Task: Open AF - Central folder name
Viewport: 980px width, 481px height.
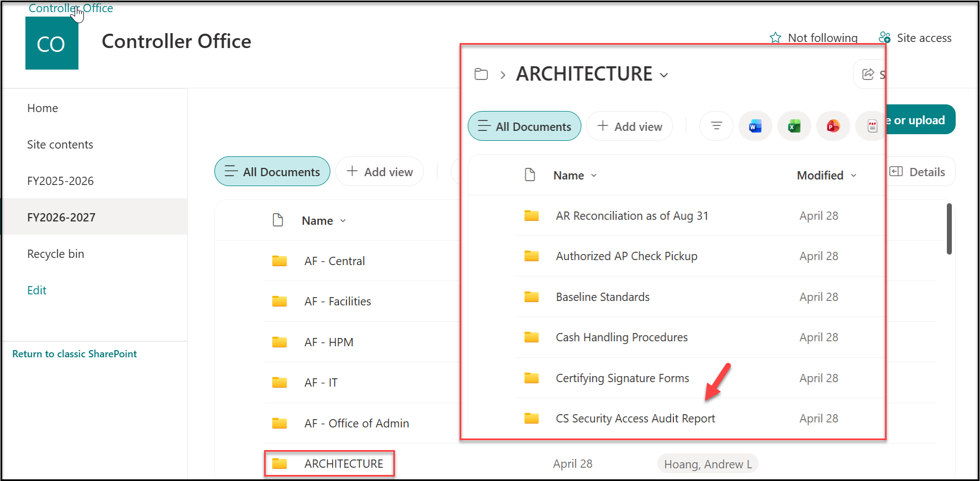Action: [x=334, y=261]
